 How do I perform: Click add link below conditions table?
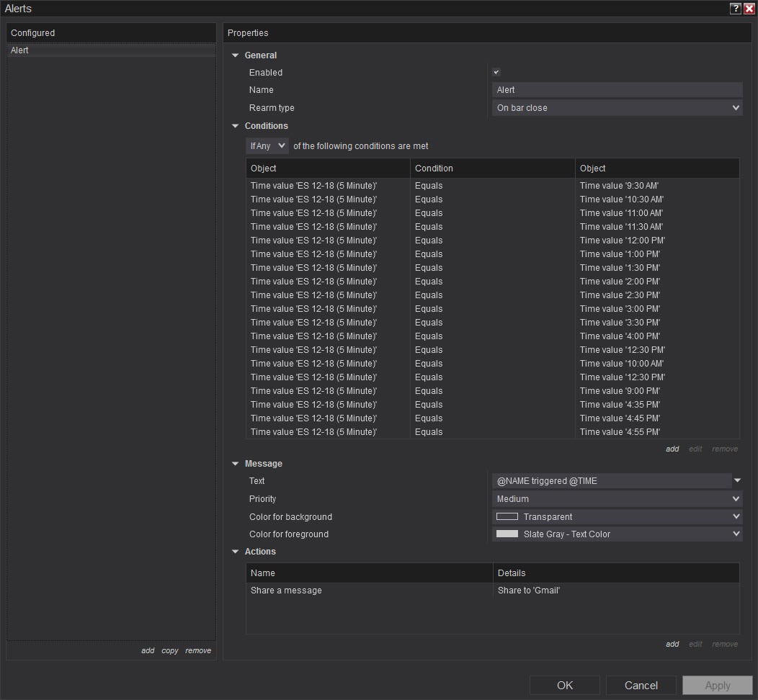coord(672,449)
